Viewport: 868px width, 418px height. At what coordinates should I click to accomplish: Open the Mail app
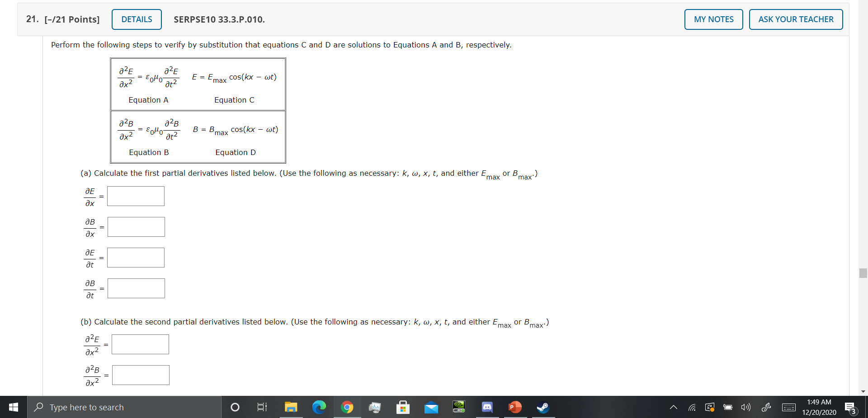click(431, 407)
